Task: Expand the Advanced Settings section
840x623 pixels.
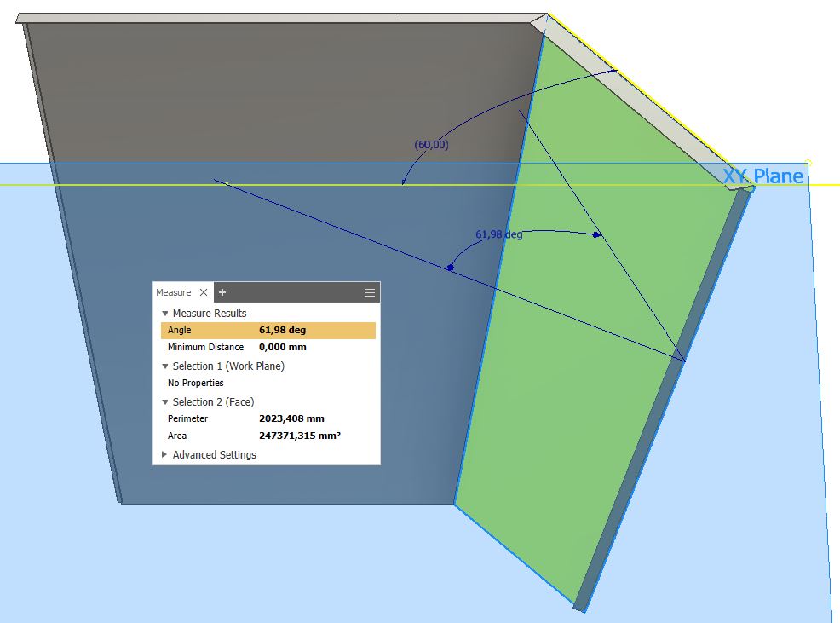Action: click(x=164, y=455)
